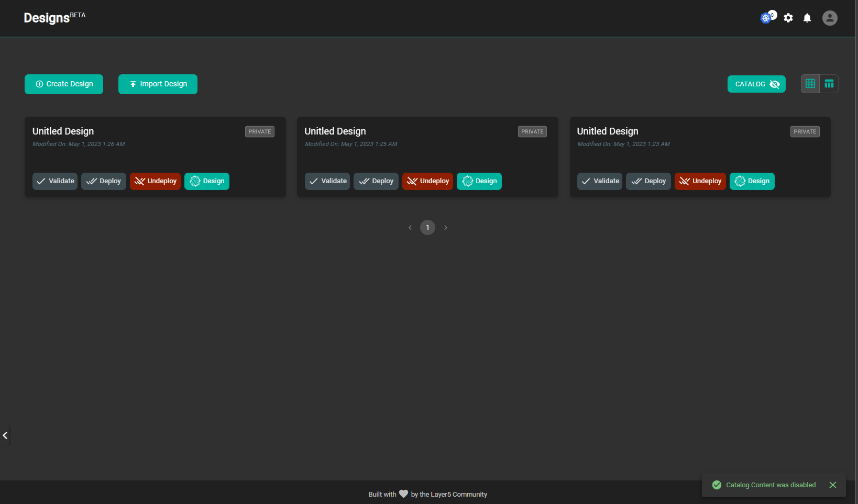Open the user profile avatar menu
This screenshot has width=858, height=504.
click(830, 18)
